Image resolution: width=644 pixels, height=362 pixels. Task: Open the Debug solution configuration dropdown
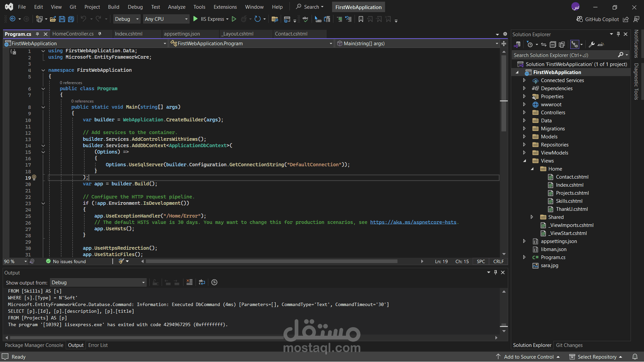point(126,19)
